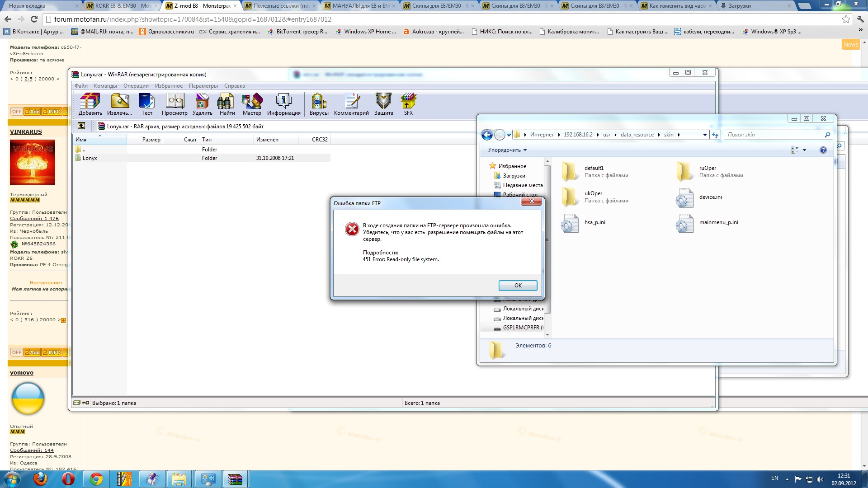Select GSP1RMCPRFR drive in navigation pane

[518, 328]
